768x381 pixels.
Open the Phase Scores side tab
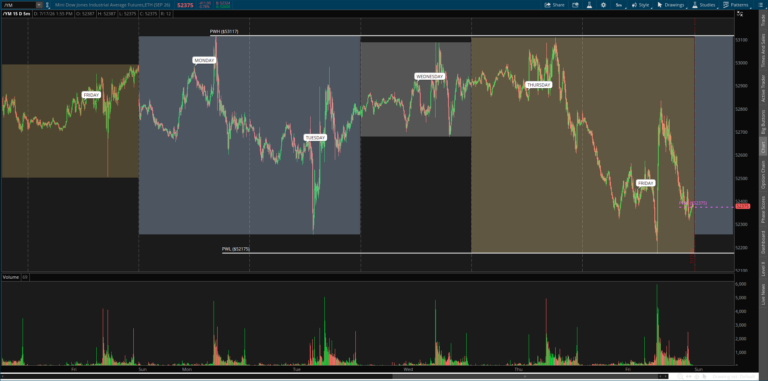[762, 210]
